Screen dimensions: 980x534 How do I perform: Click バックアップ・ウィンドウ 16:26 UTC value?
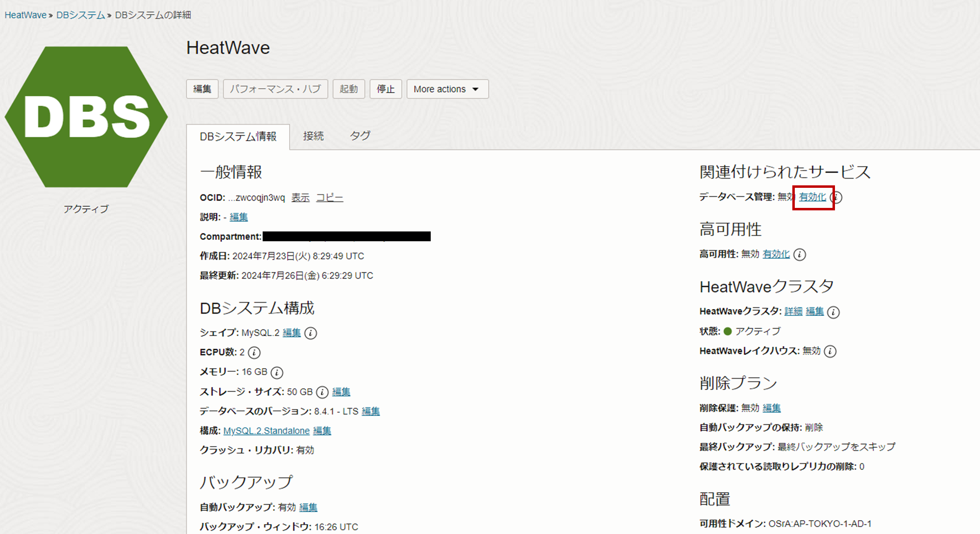click(x=336, y=527)
